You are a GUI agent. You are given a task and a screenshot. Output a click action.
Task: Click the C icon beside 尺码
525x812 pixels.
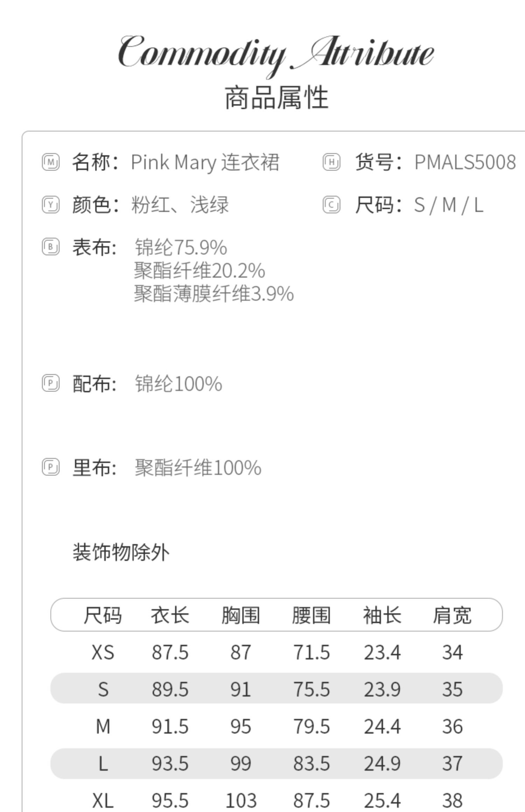331,205
